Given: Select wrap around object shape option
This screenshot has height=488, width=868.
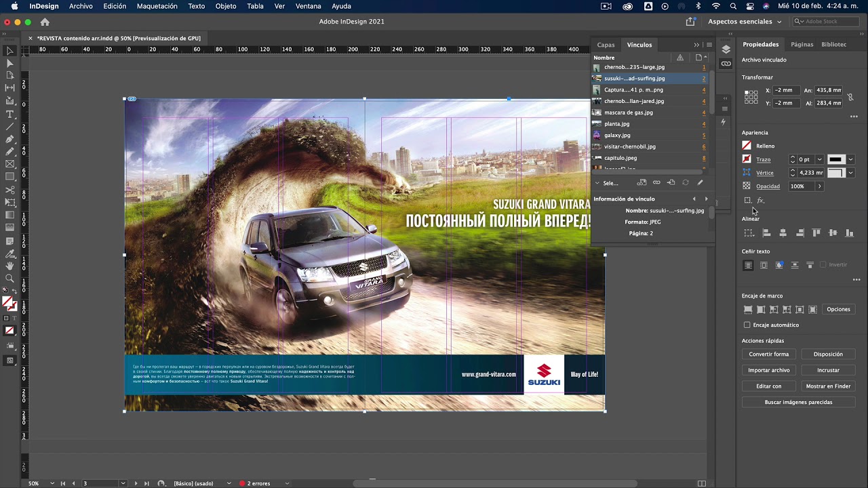Looking at the screenshot, I should (779, 265).
